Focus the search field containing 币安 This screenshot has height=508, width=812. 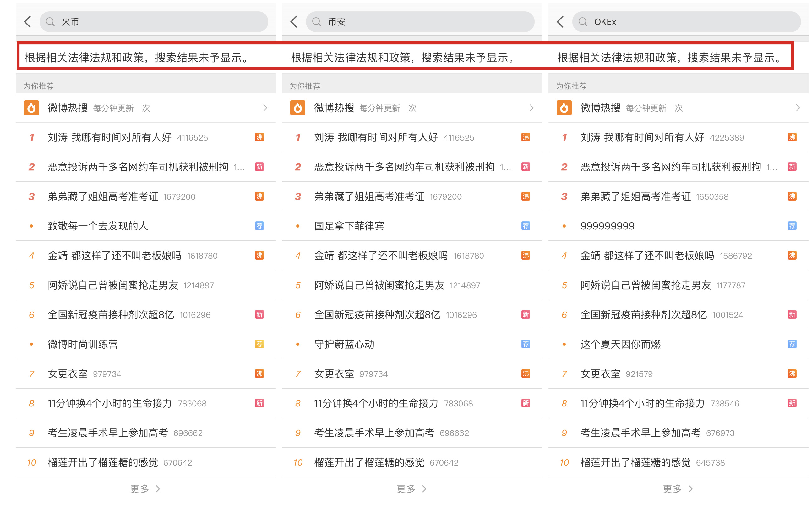[420, 22]
